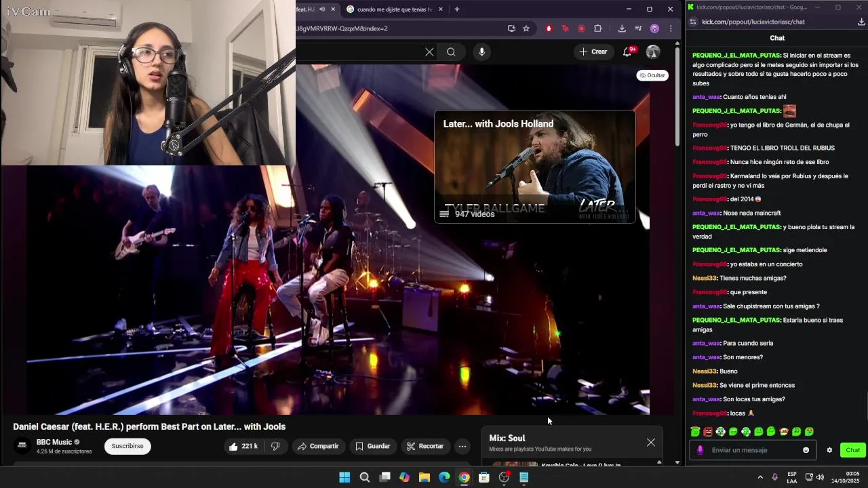Open the Chrome profile avatar

654,28
